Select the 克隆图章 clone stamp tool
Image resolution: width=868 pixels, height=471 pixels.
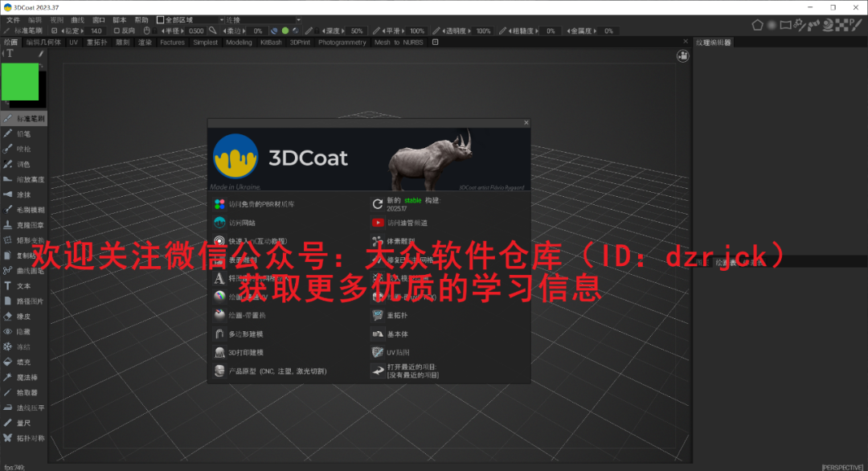(23, 225)
